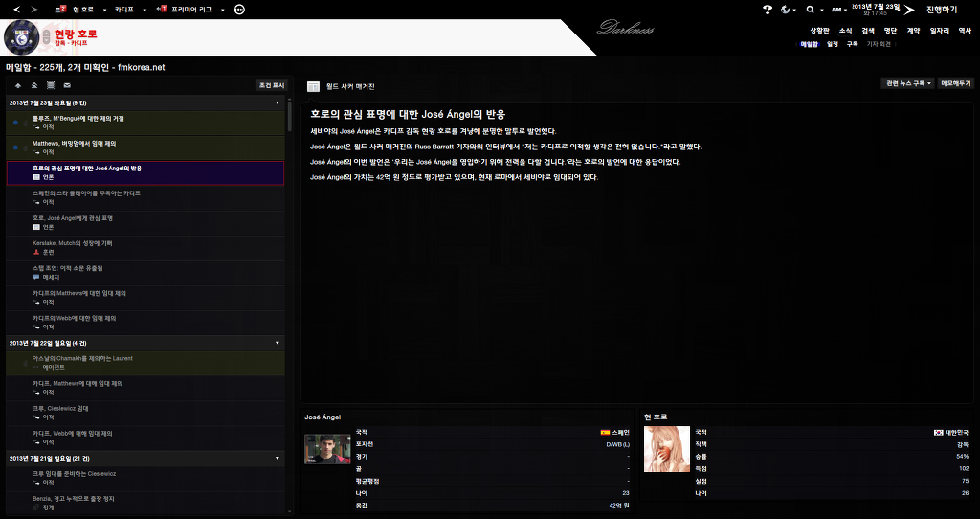Open message 스페인의 스타 플레이어를 주목하는 카디프

145,198
